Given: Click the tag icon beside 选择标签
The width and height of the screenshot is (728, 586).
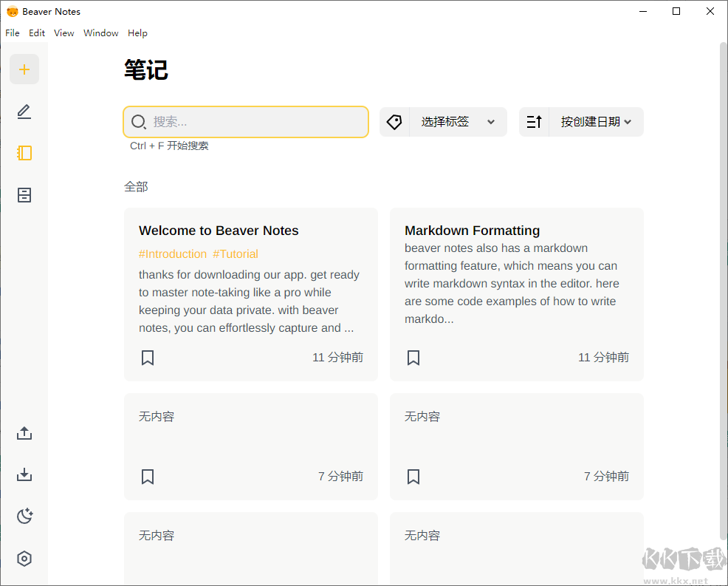Looking at the screenshot, I should (x=394, y=122).
